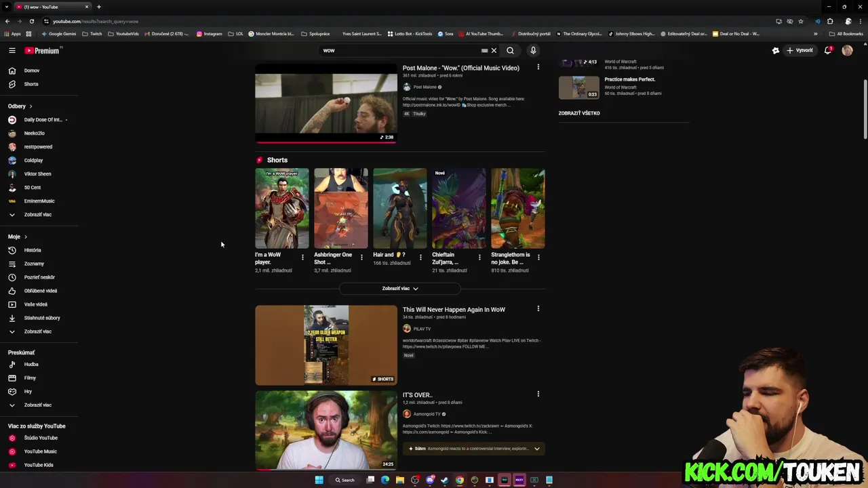The height and width of the screenshot is (488, 868).
Task: Expand Zobraziť viac under Moje
Action: click(x=38, y=331)
